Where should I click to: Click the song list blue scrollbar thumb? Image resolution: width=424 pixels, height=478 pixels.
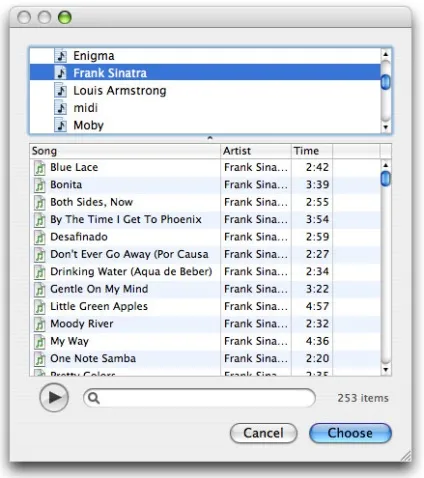point(386,178)
